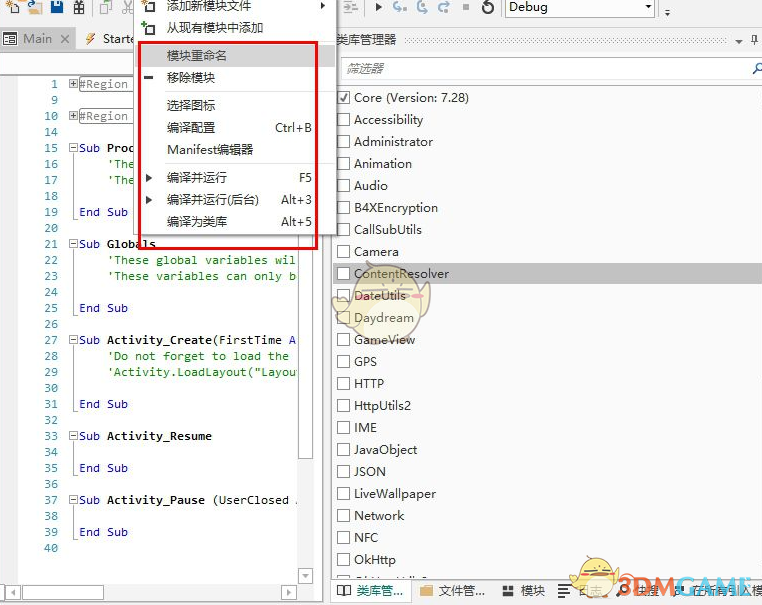Screen dimensions: 762x605
Task: Switch to the Starter tab
Action: [109, 39]
